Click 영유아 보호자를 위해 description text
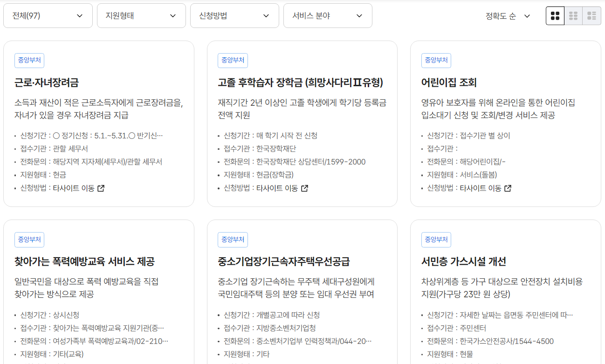The image size is (605, 364). pos(498,109)
